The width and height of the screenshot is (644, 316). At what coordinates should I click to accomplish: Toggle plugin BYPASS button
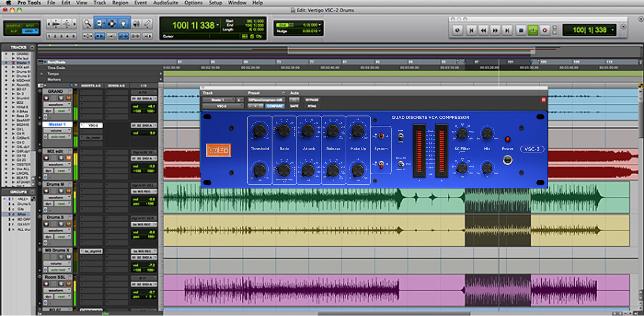pos(312,100)
